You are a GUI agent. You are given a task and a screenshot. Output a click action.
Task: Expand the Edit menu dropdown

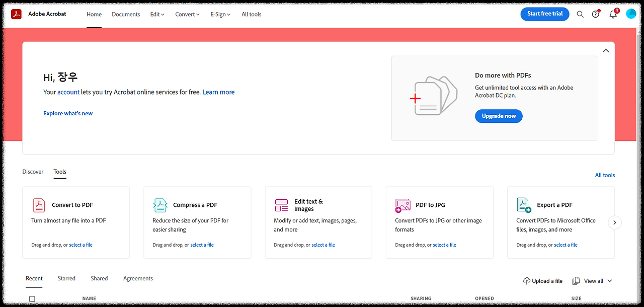[x=157, y=14]
